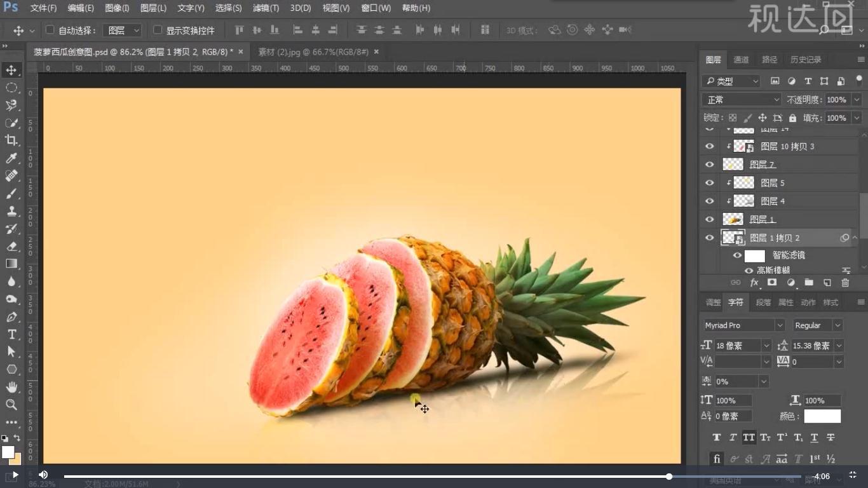
Task: Lock transparent pixels icon
Action: tap(733, 118)
